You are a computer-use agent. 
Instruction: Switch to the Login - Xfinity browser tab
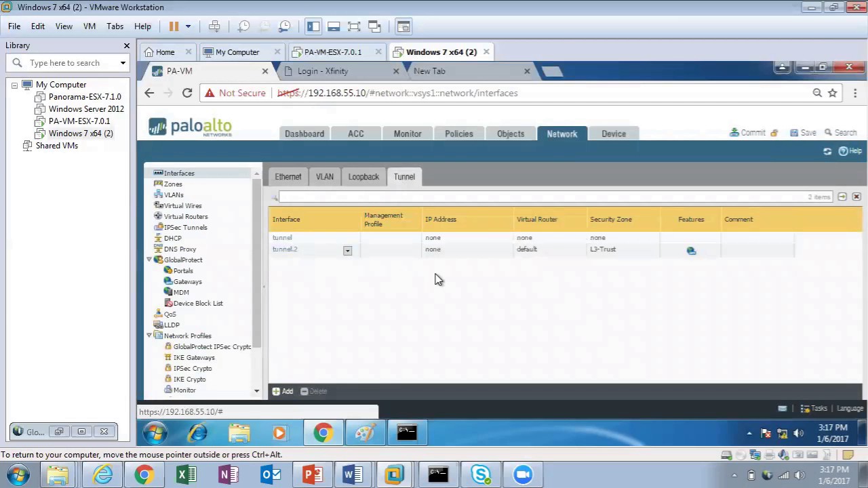click(x=323, y=71)
